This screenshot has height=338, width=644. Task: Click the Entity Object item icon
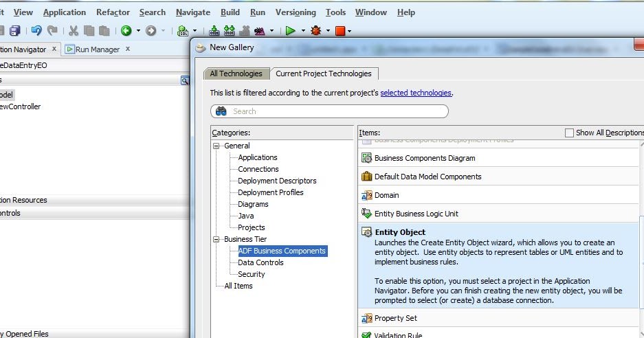click(x=366, y=232)
